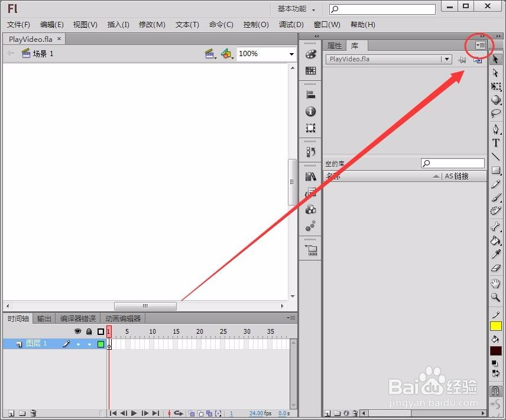
Task: Open the Components panel icon
Action: (310, 209)
